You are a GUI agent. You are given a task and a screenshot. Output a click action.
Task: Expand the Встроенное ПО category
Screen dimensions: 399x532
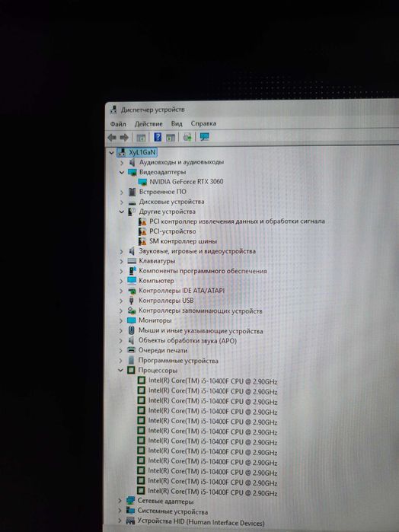(122, 193)
